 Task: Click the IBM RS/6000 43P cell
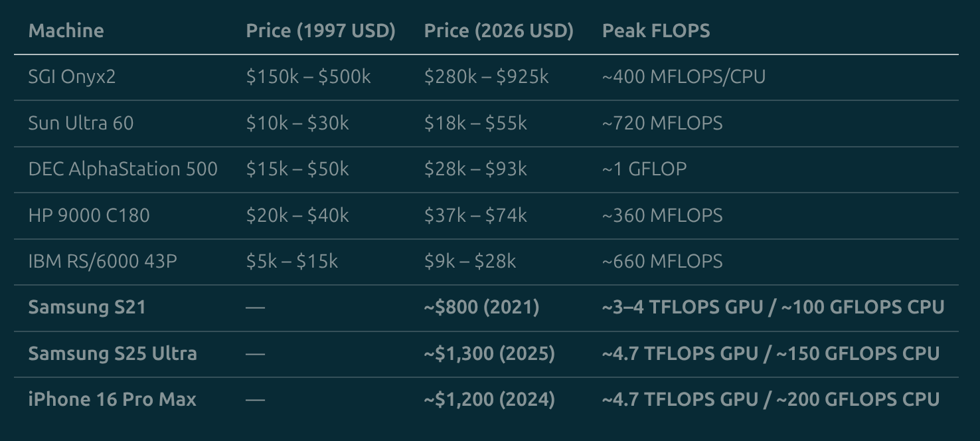(x=103, y=261)
